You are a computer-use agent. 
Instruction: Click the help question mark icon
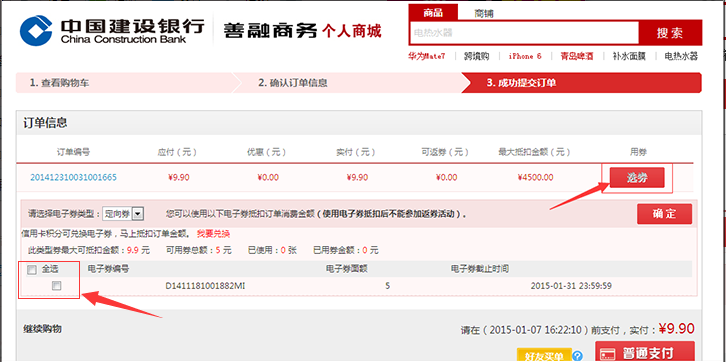tap(577, 356)
